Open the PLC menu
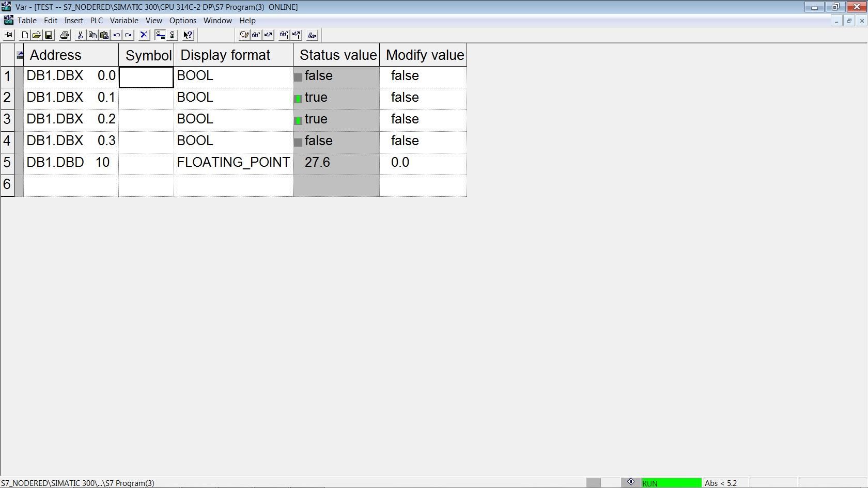 pyautogui.click(x=96, y=21)
